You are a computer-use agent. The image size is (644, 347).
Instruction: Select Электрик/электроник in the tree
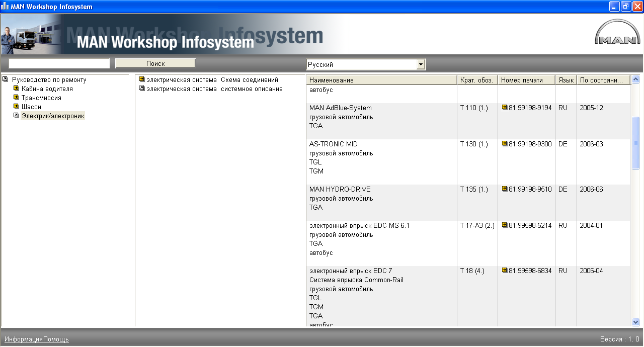pos(53,116)
